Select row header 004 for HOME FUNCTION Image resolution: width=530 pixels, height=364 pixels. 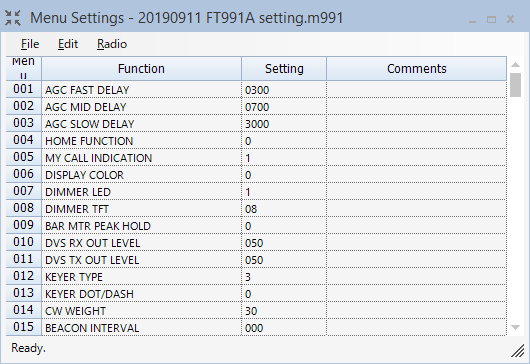click(24, 140)
